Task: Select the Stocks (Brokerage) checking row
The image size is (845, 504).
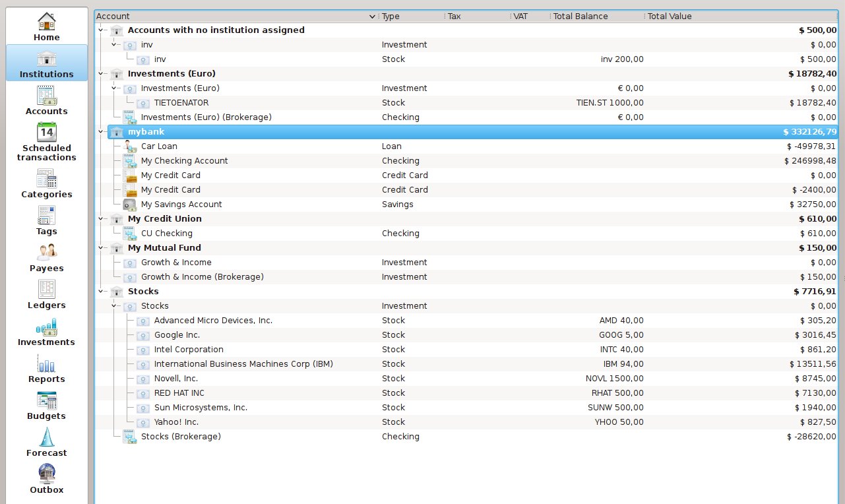Action: point(466,437)
